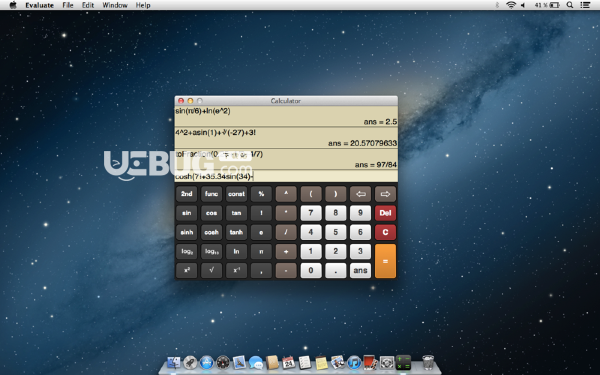The height and width of the screenshot is (375, 600).
Task: Insert the log base 2 function
Action: click(187, 251)
